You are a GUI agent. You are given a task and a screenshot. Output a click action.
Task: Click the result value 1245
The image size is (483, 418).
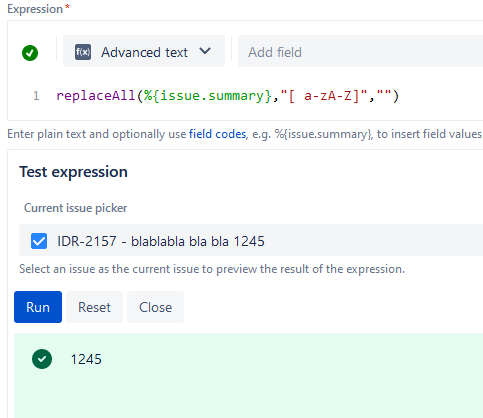coord(86,359)
